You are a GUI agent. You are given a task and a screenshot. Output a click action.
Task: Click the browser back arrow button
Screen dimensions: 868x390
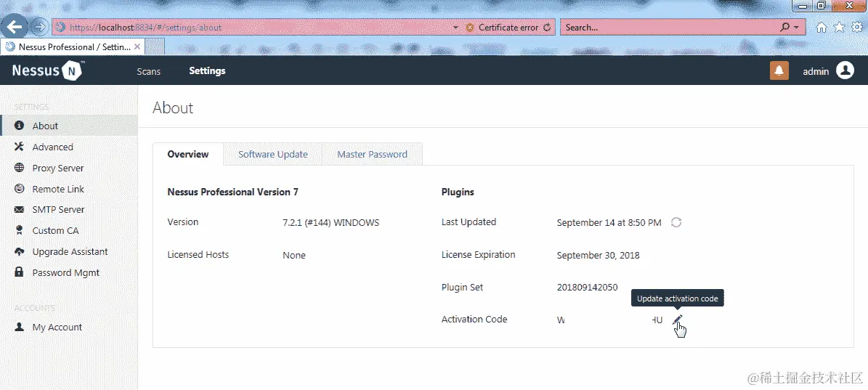coord(15,27)
